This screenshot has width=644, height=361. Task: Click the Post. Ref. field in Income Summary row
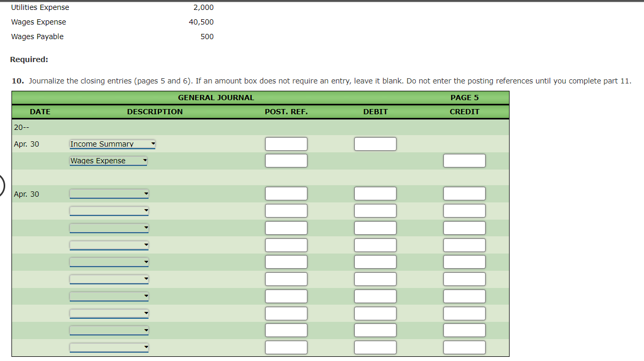(286, 144)
